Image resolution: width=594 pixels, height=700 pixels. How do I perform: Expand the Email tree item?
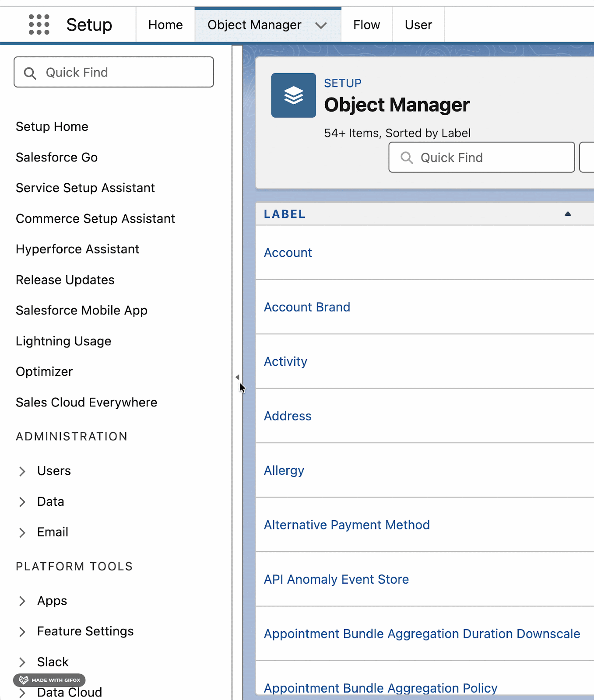click(22, 532)
